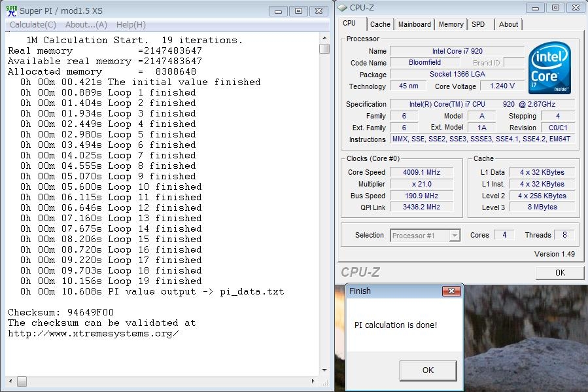
Task: Switch to the Cache tab
Action: pos(380,24)
